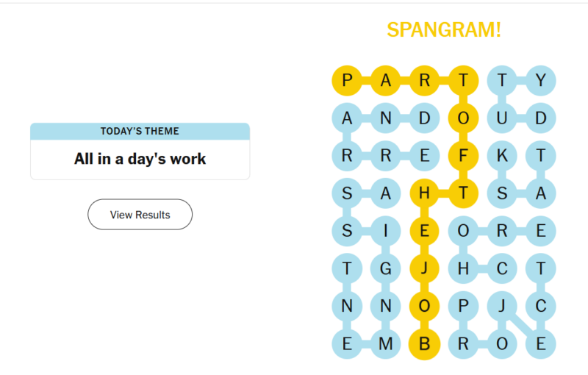This screenshot has width=588, height=375.
Task: Tap the blue letter K tile
Action: point(502,156)
